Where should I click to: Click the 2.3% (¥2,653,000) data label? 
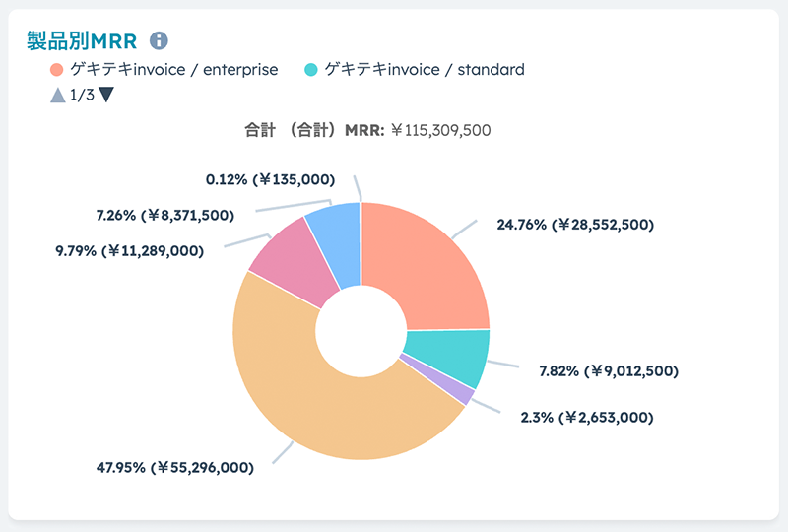coord(586,417)
